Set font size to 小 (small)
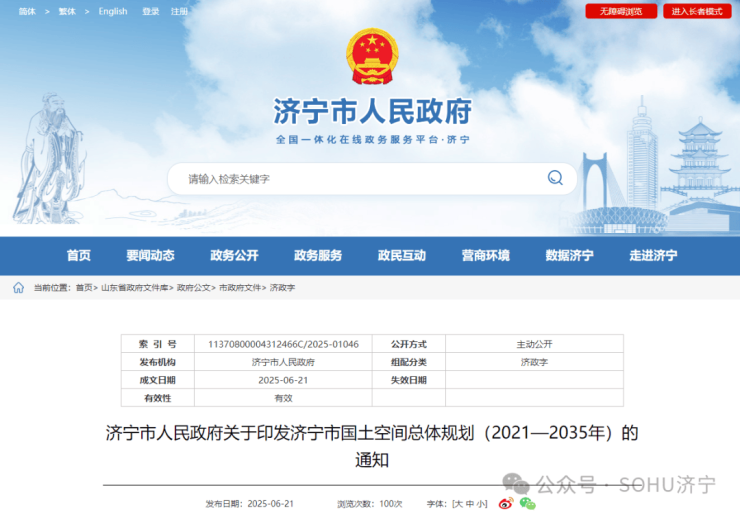 click(482, 503)
